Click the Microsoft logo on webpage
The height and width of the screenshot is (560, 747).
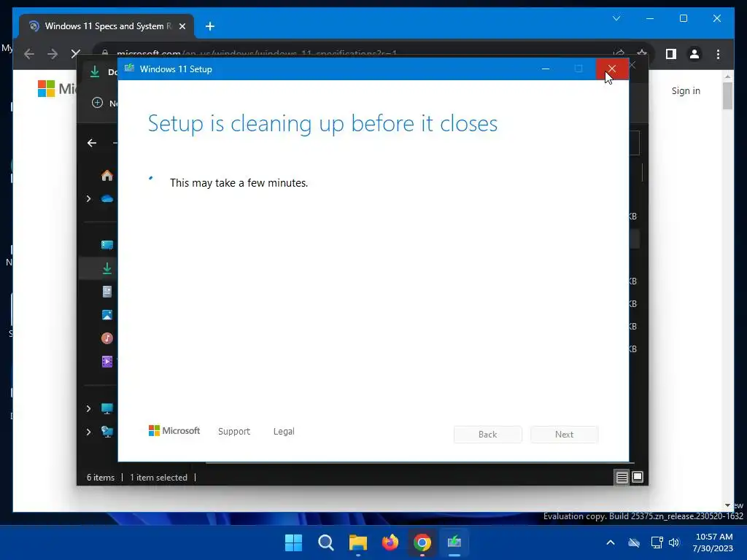click(56, 88)
